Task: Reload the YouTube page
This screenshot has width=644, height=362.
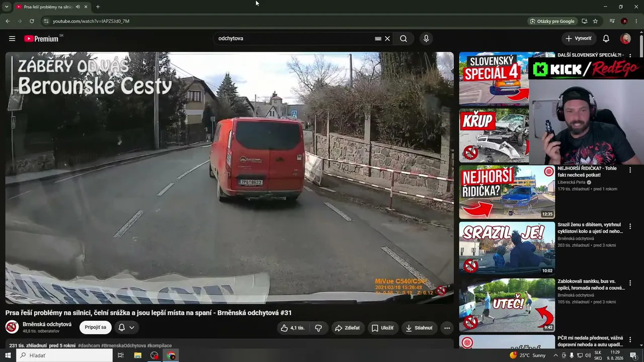Action: pyautogui.click(x=32, y=21)
